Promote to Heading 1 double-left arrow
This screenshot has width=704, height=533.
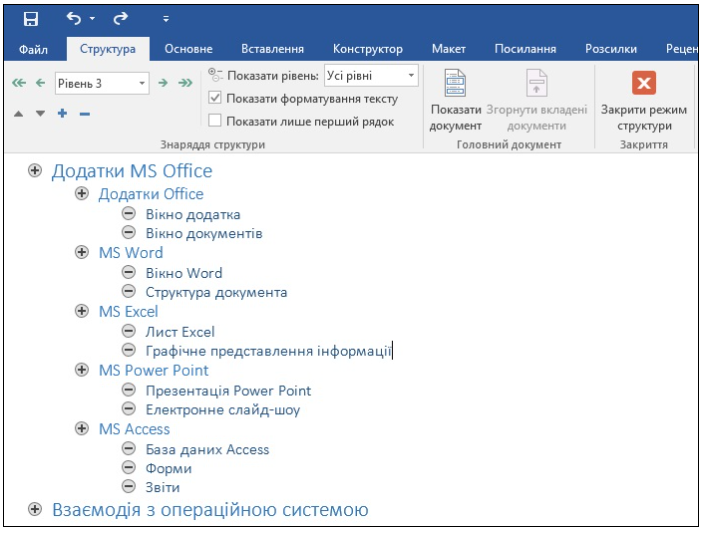coord(18,84)
